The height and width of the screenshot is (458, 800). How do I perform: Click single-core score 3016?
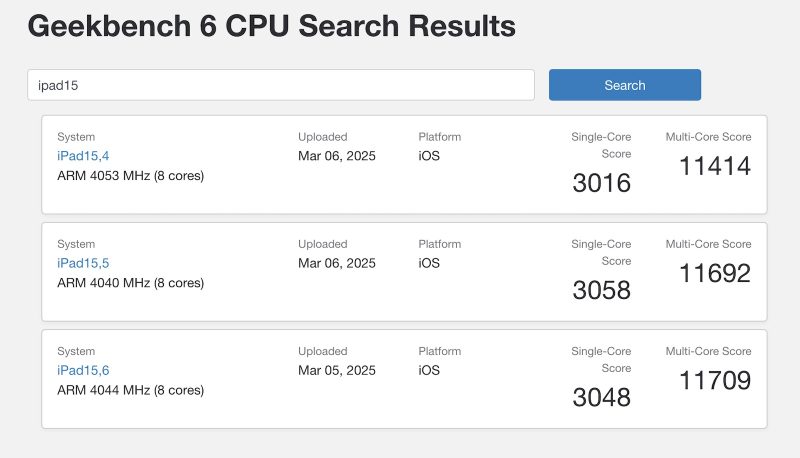(601, 183)
